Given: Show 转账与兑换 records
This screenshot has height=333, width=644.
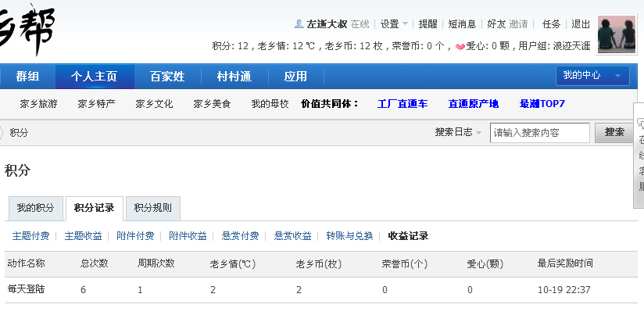Looking at the screenshot, I should [349, 236].
